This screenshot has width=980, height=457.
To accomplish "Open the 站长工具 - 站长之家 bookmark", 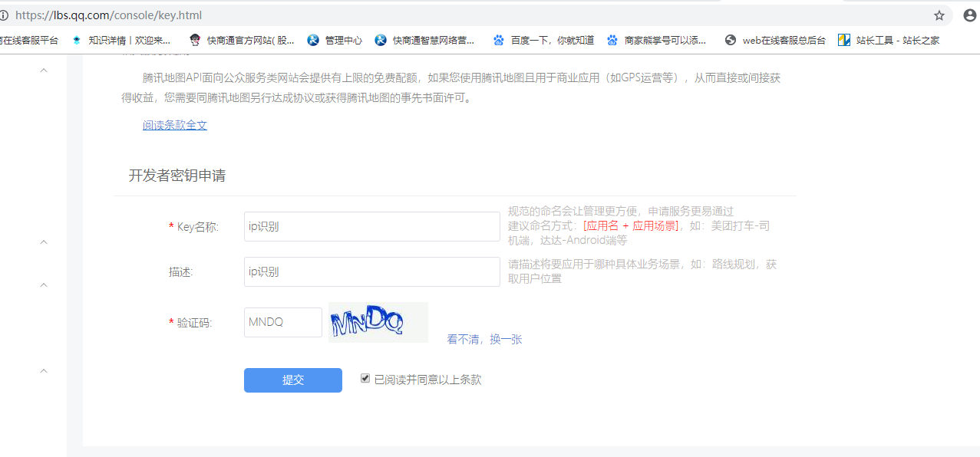I will point(889,41).
